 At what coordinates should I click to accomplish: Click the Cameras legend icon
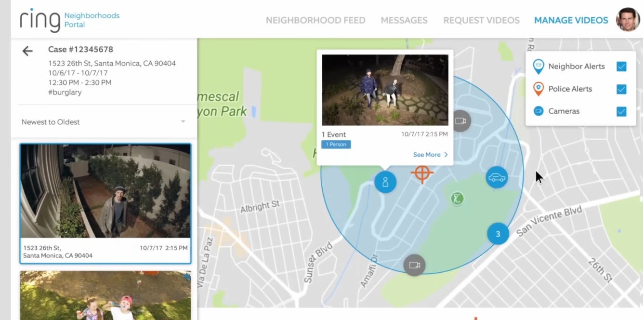(x=539, y=111)
